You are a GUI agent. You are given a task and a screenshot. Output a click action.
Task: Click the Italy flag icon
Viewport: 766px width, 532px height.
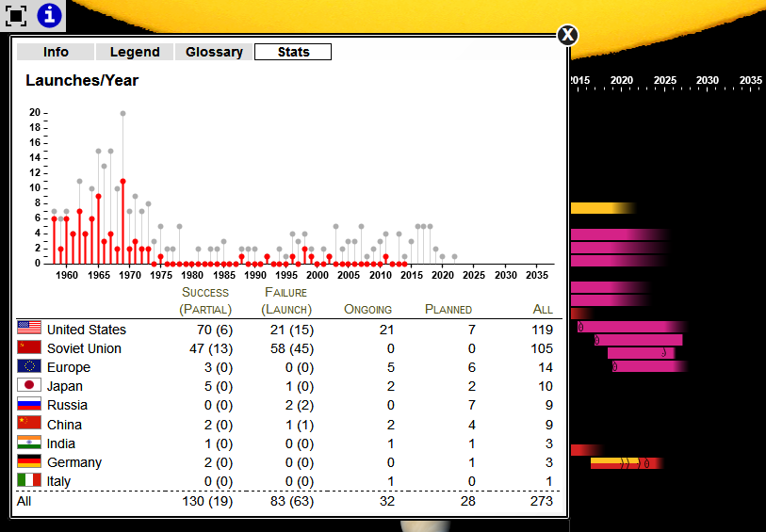[29, 480]
